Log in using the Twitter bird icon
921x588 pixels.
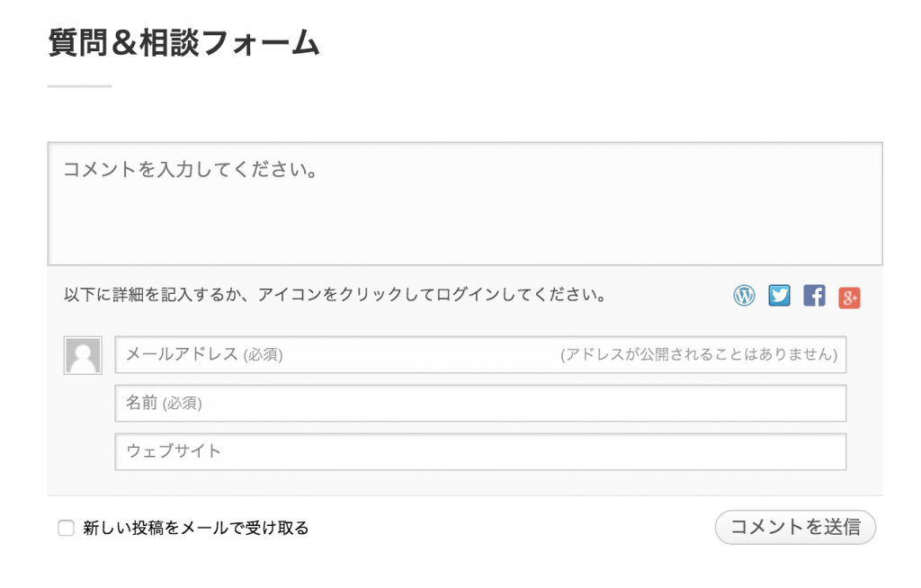pyautogui.click(x=779, y=296)
